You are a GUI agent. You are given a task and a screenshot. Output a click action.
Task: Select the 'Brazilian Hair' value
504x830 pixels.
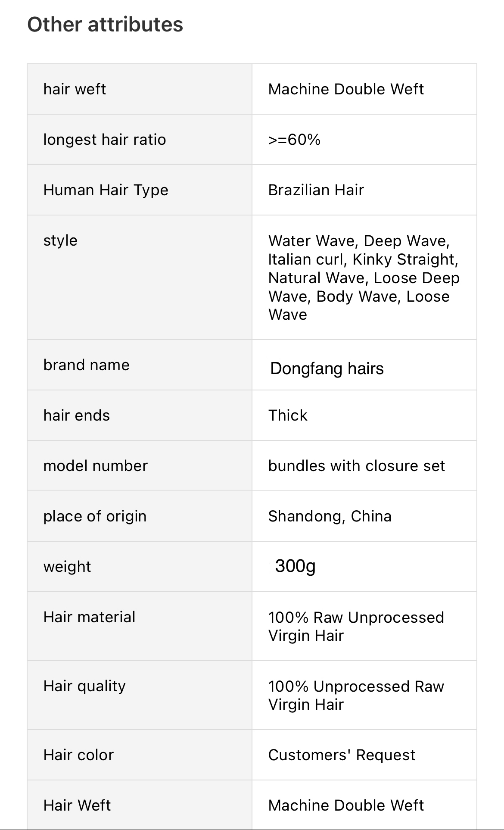(316, 190)
